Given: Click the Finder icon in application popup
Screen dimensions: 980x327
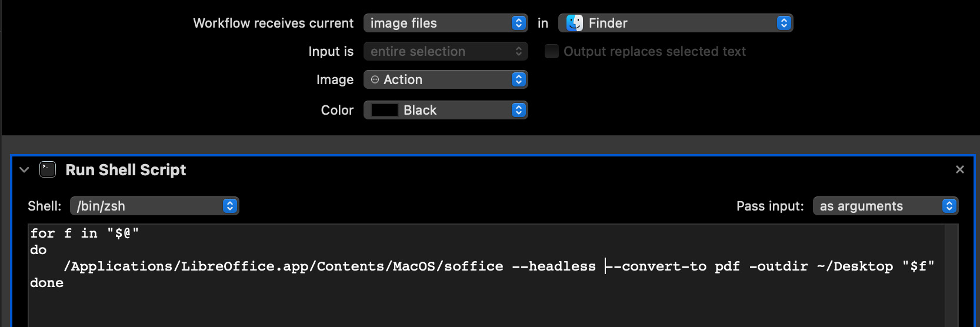Looking at the screenshot, I should pyautogui.click(x=574, y=23).
